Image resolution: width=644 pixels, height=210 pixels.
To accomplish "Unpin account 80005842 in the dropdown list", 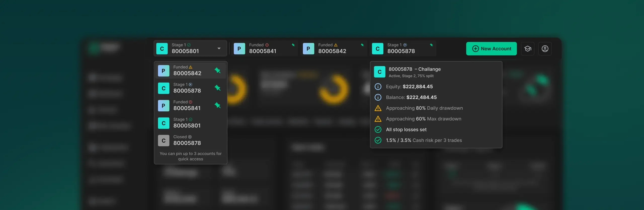I will pyautogui.click(x=218, y=71).
